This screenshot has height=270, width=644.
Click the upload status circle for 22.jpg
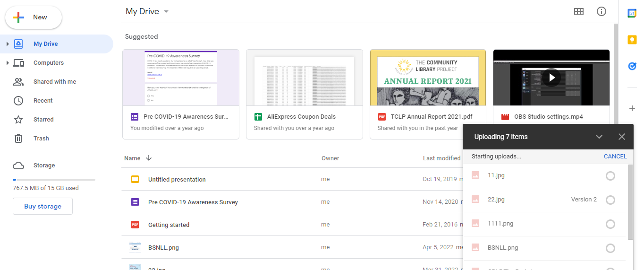pyautogui.click(x=610, y=200)
